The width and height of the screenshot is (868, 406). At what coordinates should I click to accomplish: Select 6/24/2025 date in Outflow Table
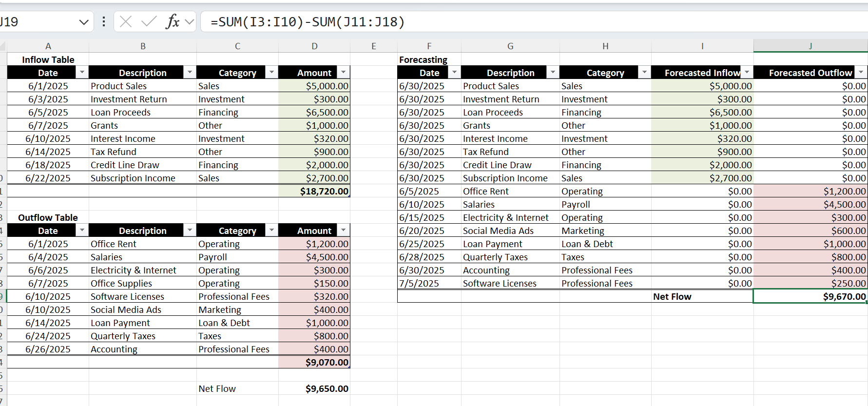pos(48,336)
